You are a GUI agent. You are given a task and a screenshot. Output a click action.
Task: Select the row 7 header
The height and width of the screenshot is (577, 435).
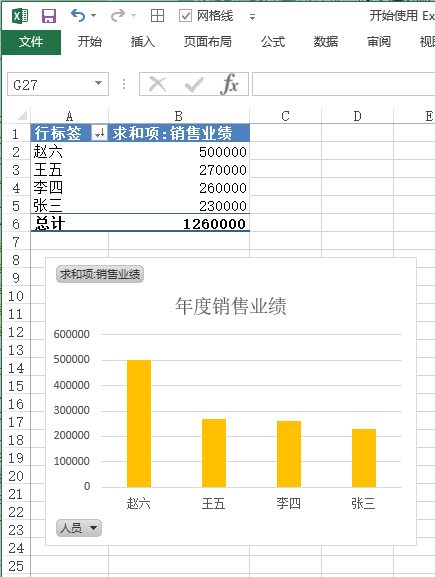16,242
